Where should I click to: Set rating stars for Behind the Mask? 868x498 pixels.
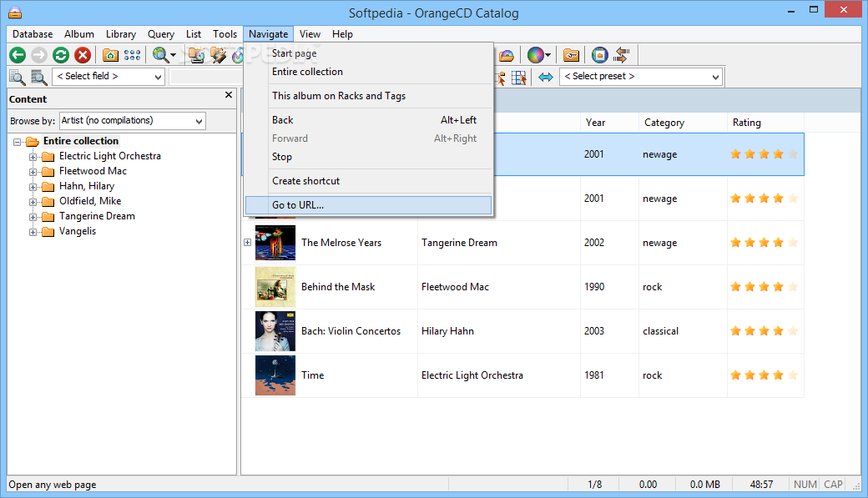[x=764, y=287]
